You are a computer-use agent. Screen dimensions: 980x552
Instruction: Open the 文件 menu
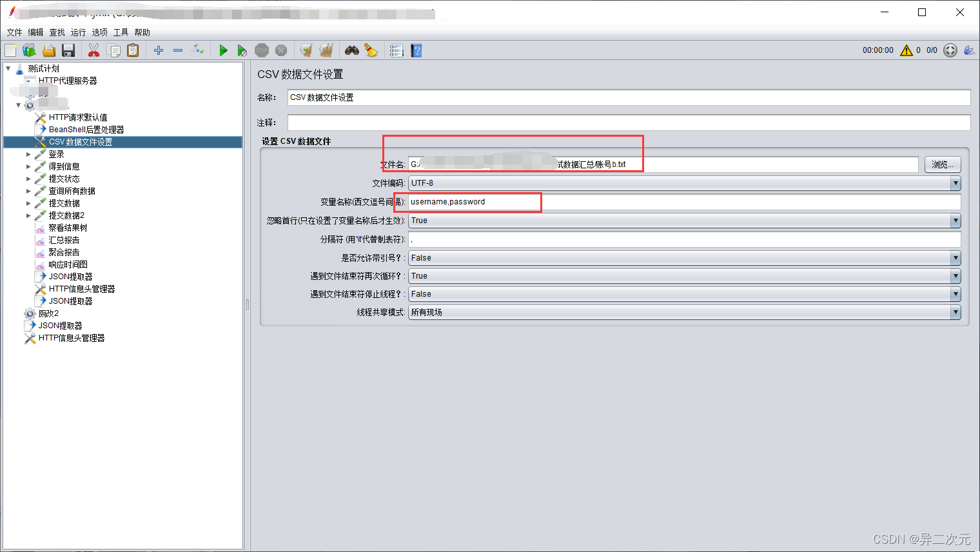coord(14,32)
